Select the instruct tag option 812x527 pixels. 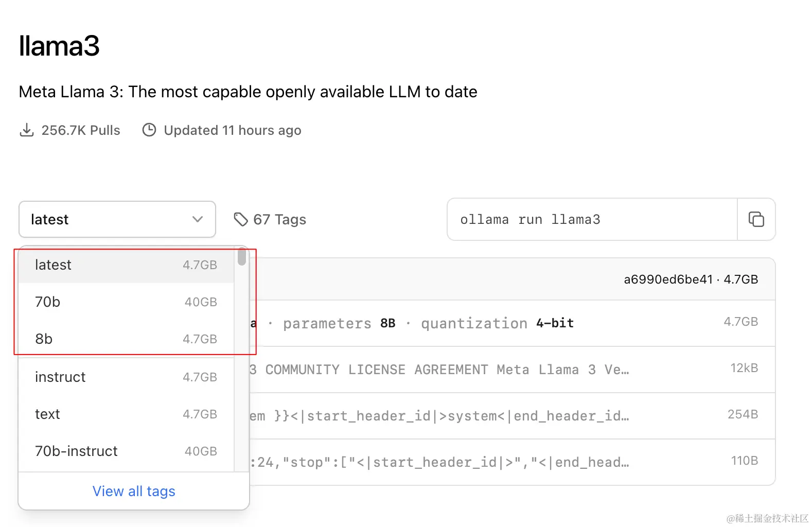(126, 377)
